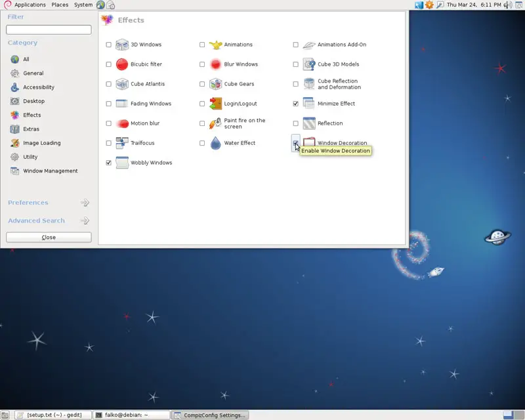Click the Close button
The image size is (525, 420).
tap(49, 237)
